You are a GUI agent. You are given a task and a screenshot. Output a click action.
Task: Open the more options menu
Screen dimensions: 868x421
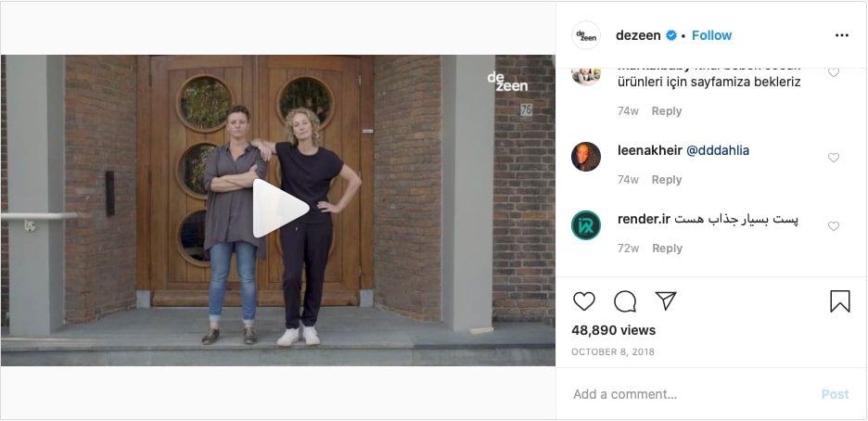841,35
